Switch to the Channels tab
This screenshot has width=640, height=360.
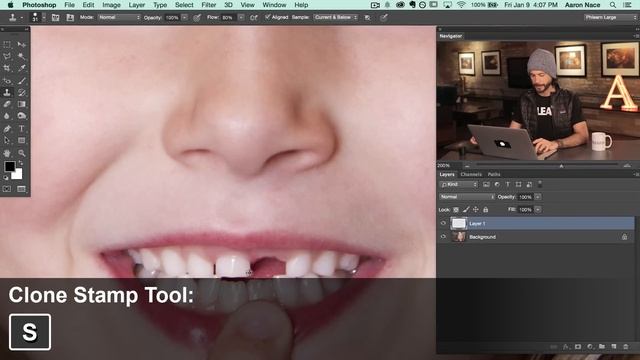coord(471,174)
